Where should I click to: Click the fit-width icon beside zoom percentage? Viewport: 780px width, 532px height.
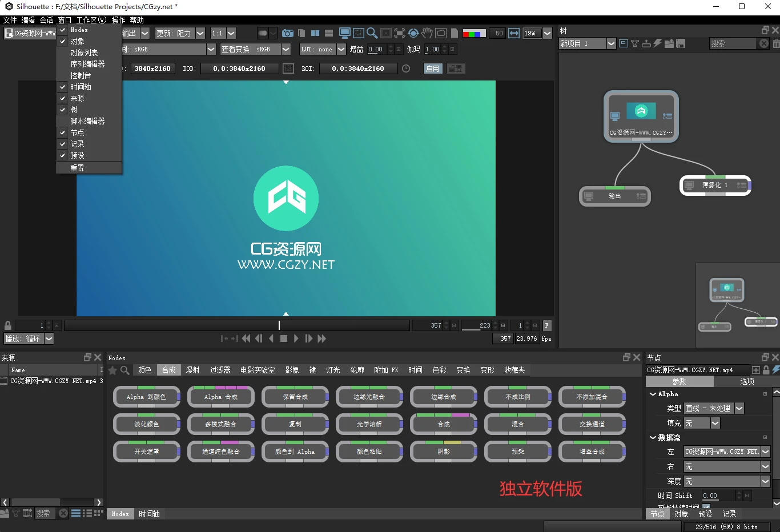512,33
